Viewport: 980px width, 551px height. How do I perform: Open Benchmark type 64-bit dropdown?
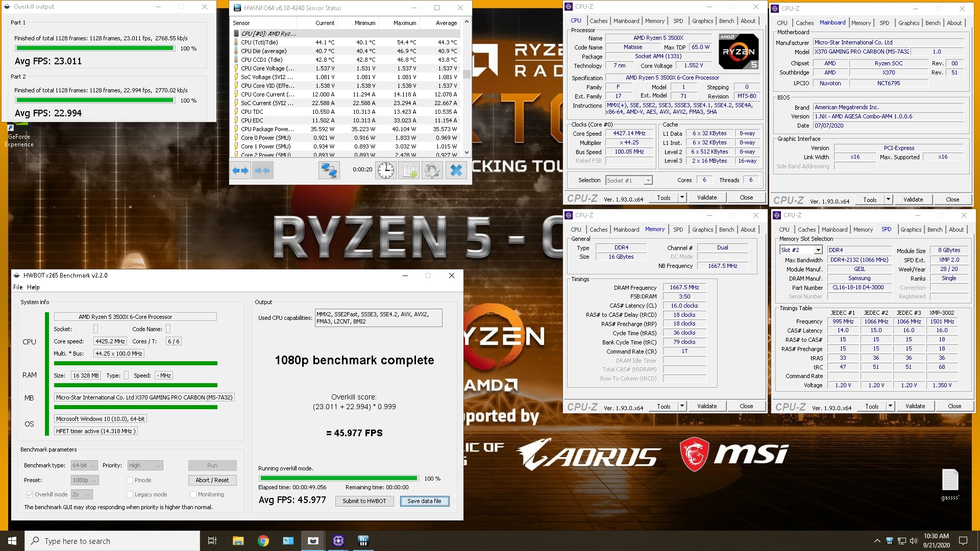(x=84, y=465)
